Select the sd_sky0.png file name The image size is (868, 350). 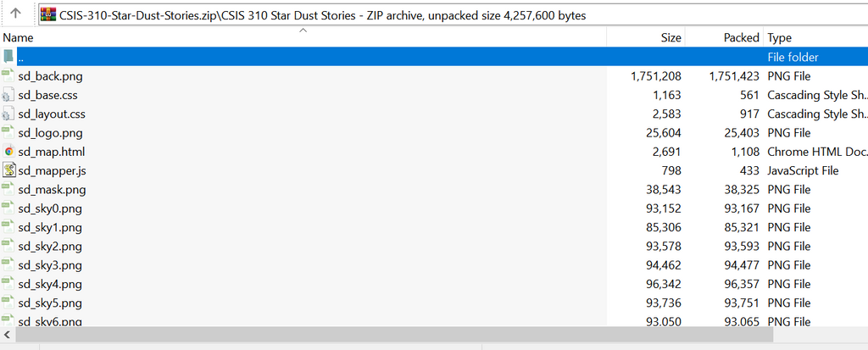(x=50, y=208)
